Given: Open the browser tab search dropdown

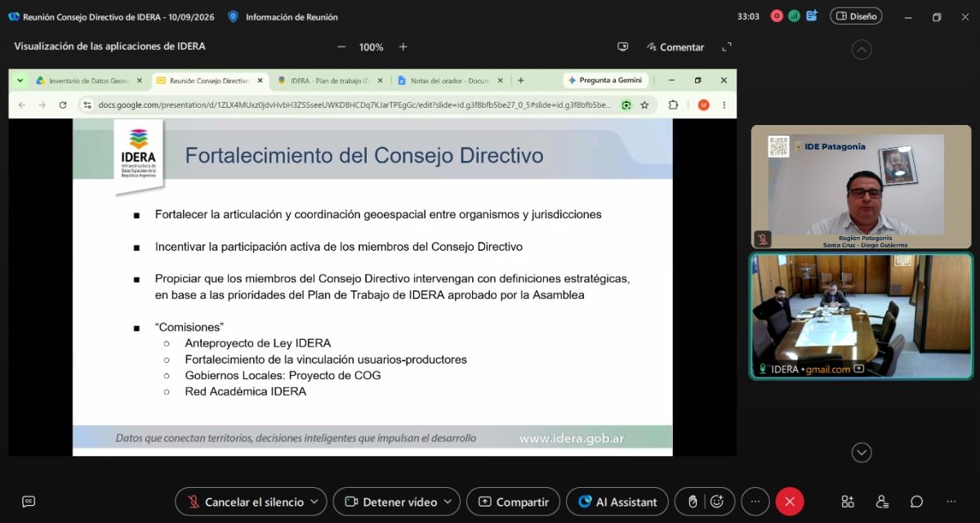Looking at the screenshot, I should coord(19,81).
